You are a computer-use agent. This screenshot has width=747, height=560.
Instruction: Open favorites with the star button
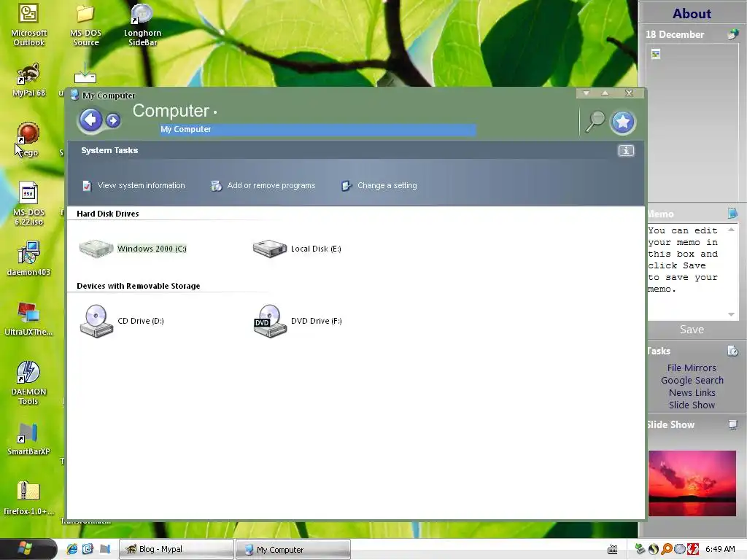coord(623,122)
